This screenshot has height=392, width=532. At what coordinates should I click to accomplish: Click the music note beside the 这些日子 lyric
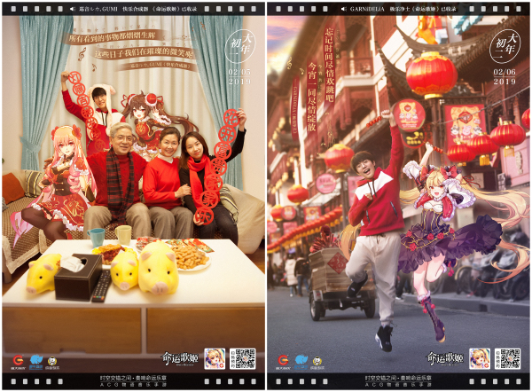click(82, 53)
